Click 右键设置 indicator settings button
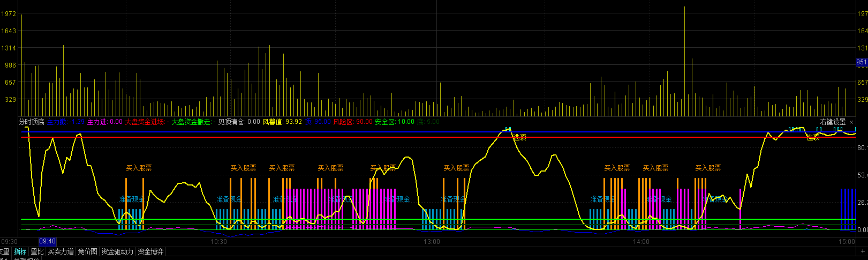The height and width of the screenshot is (260, 868). point(833,122)
